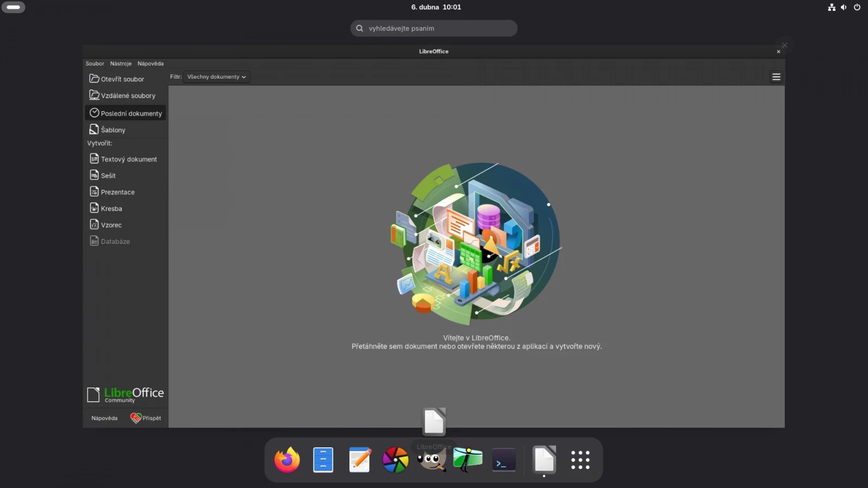Click the search field vyhledávejte psaním

pyautogui.click(x=434, y=28)
